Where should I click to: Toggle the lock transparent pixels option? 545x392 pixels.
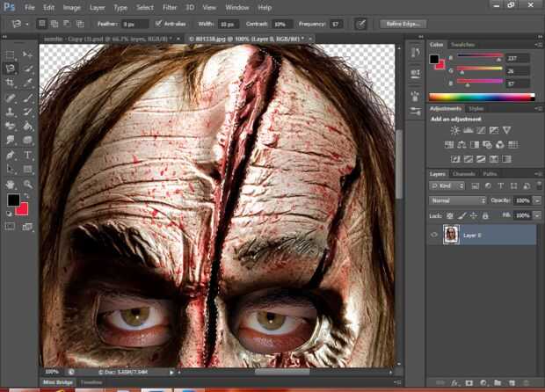point(449,214)
